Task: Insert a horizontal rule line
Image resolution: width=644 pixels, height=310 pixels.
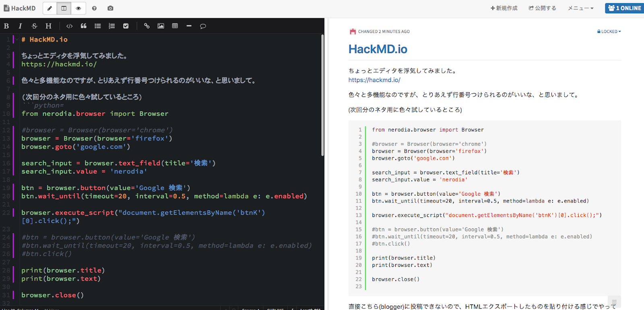Action: click(189, 26)
